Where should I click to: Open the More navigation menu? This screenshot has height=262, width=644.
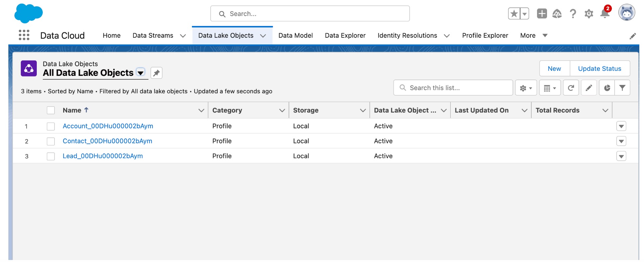click(x=534, y=35)
